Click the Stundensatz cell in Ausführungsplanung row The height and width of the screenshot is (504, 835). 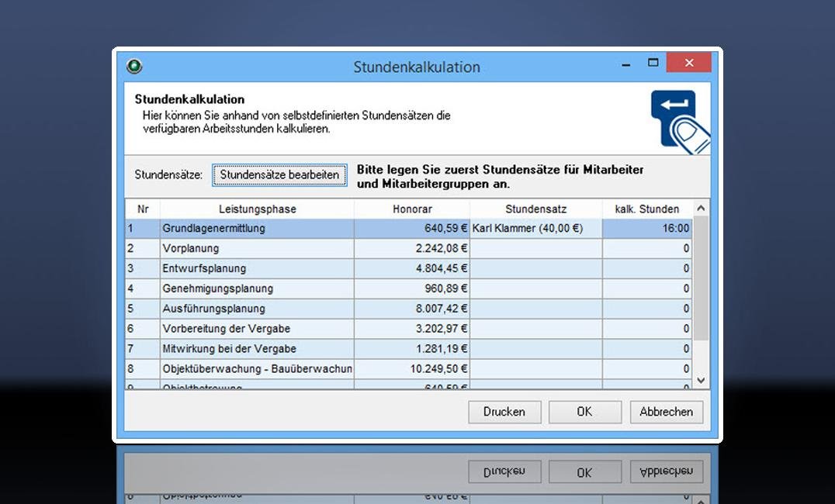(x=535, y=309)
